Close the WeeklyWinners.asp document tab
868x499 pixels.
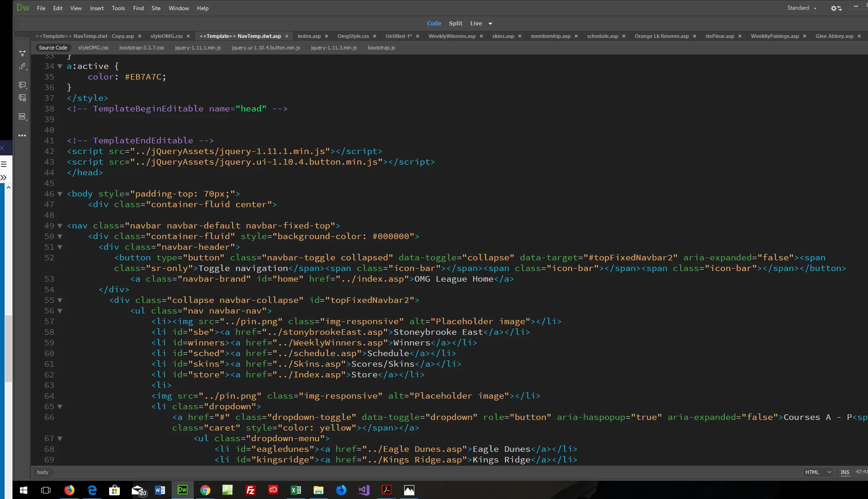tap(481, 36)
